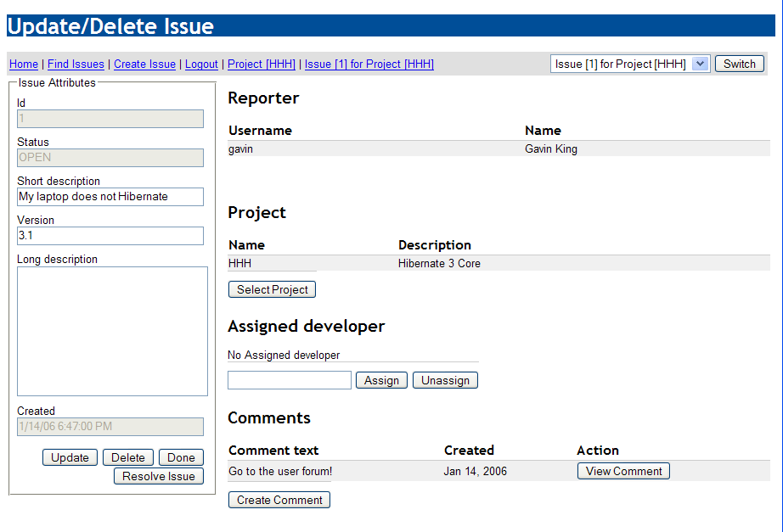
Task: Click inside the Long description text area
Action: tap(112, 331)
